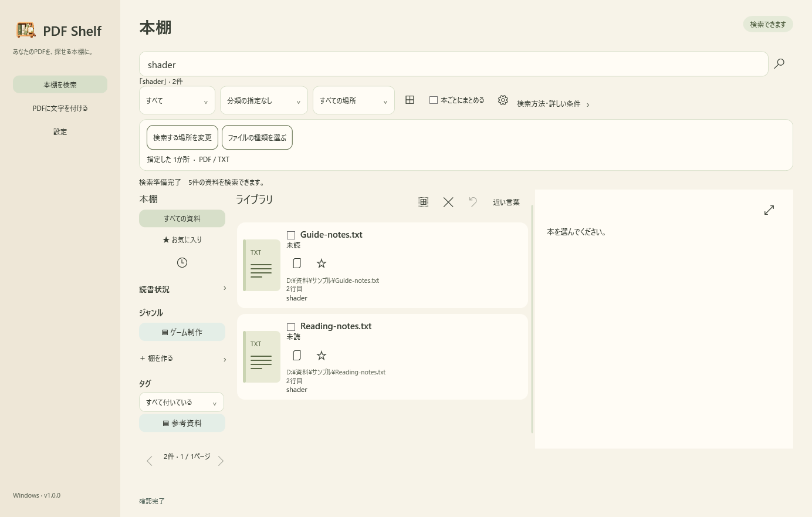Click 検索する場所を変更 button

[x=182, y=137]
